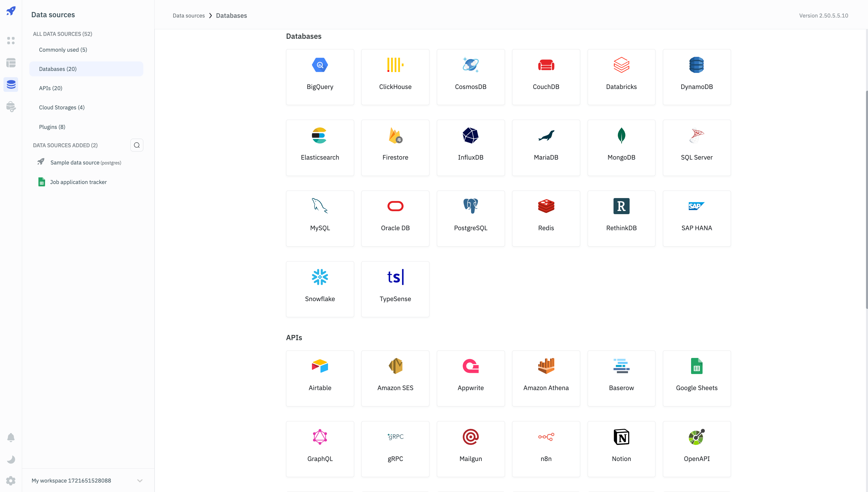The image size is (868, 492).
Task: Select the n8n API card
Action: (546, 449)
